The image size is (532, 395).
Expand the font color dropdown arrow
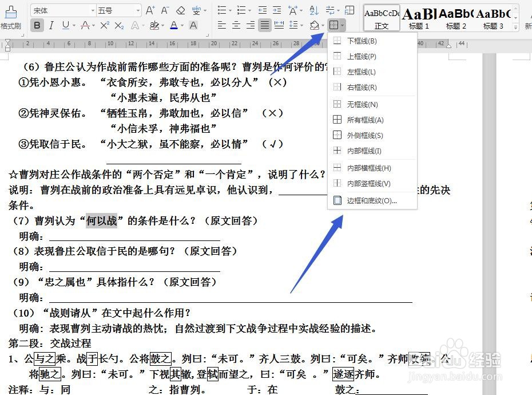182,25
